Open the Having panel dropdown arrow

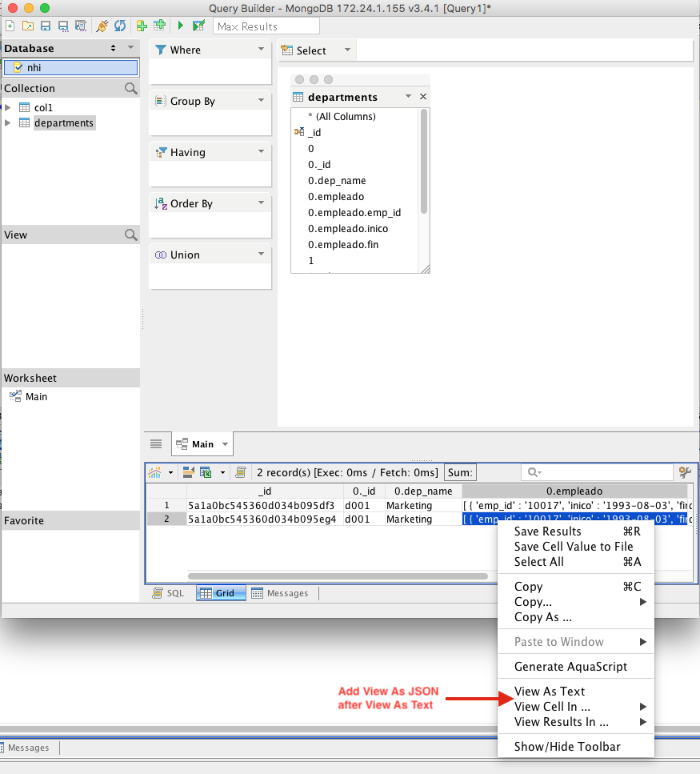[261, 151]
